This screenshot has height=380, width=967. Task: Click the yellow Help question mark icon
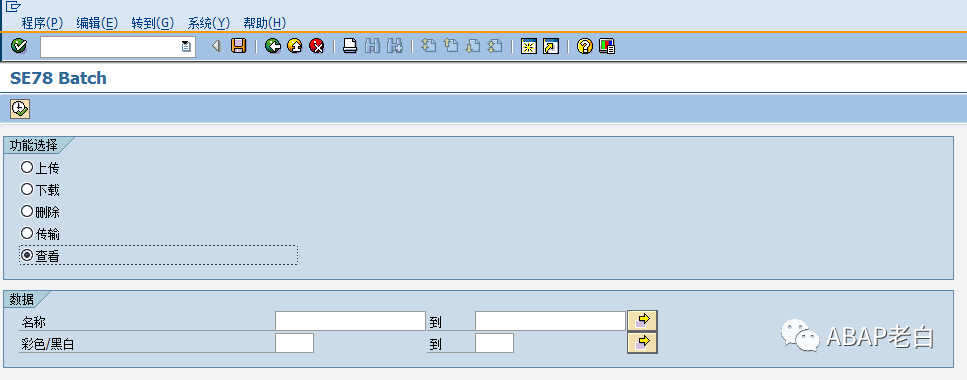pyautogui.click(x=585, y=46)
